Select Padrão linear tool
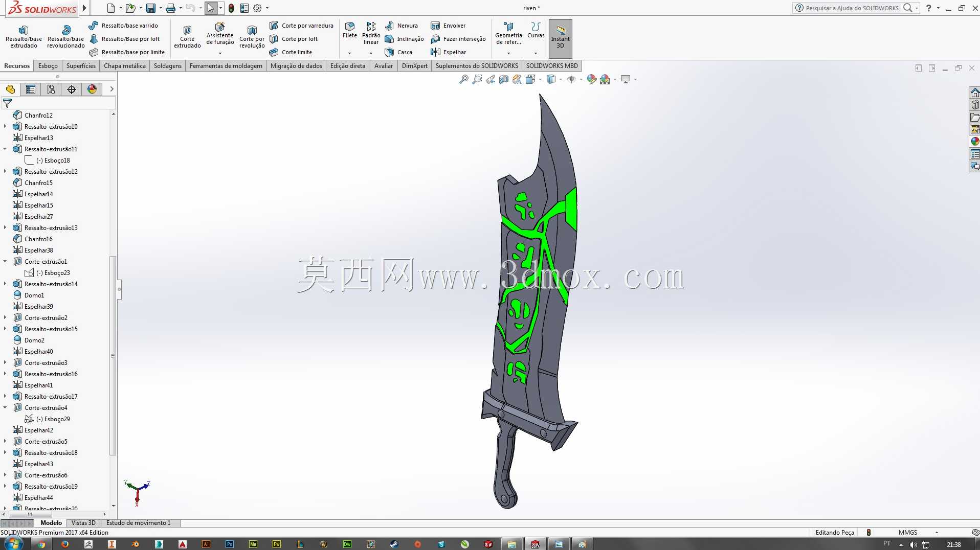980x550 pixels. tap(371, 34)
